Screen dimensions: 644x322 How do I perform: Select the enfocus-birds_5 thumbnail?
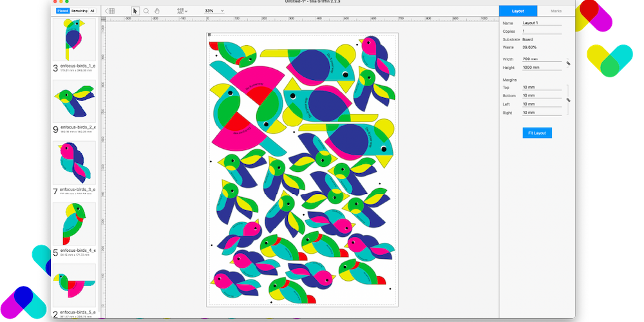click(74, 285)
